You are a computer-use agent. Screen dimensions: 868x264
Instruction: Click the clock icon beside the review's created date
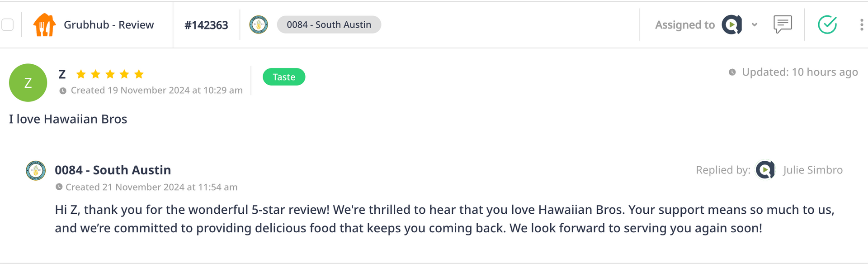pos(63,91)
